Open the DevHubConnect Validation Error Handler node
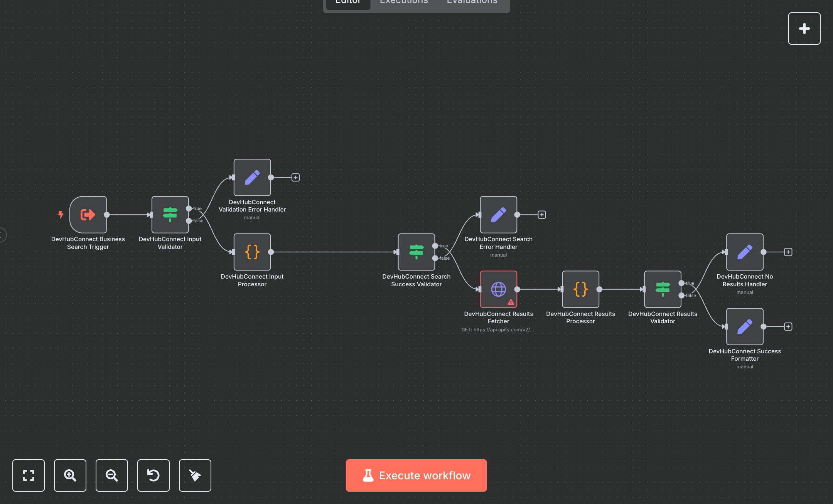This screenshot has height=504, width=833. (x=252, y=177)
